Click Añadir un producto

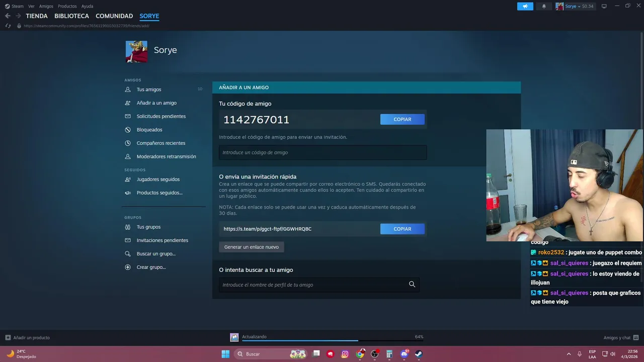[27, 337]
